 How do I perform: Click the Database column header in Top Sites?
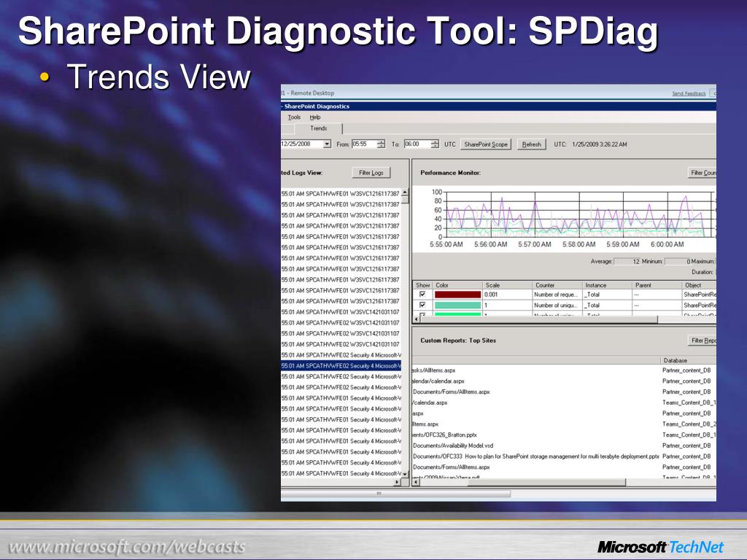(x=689, y=360)
